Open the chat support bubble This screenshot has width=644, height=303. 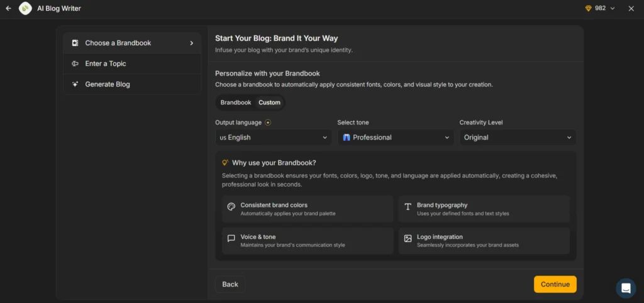[x=626, y=288]
